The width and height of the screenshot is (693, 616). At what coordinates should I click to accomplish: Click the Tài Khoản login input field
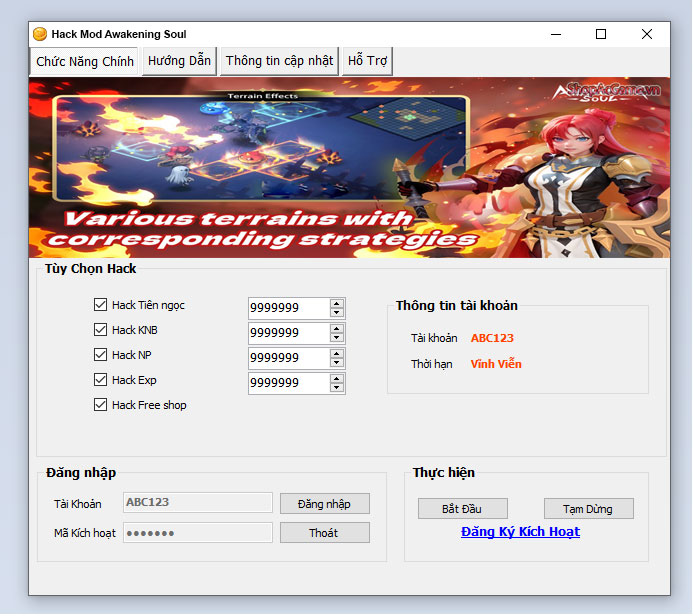(198, 503)
